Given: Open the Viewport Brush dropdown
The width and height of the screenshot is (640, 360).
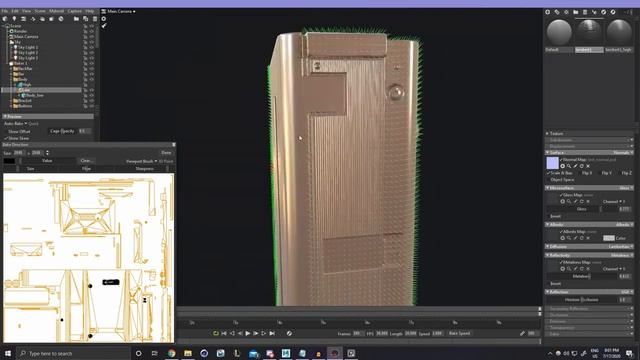Looking at the screenshot, I should (x=141, y=161).
